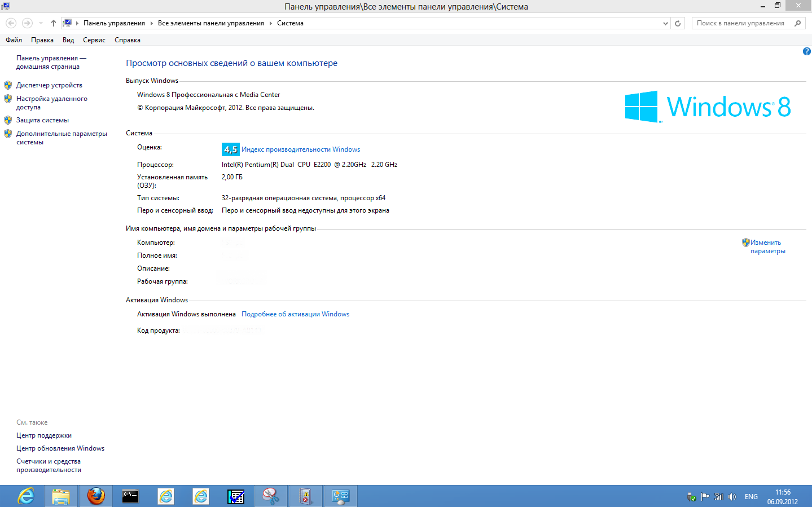Image resolution: width=812 pixels, height=507 pixels.
Task: Open the Вид menu
Action: tap(68, 40)
